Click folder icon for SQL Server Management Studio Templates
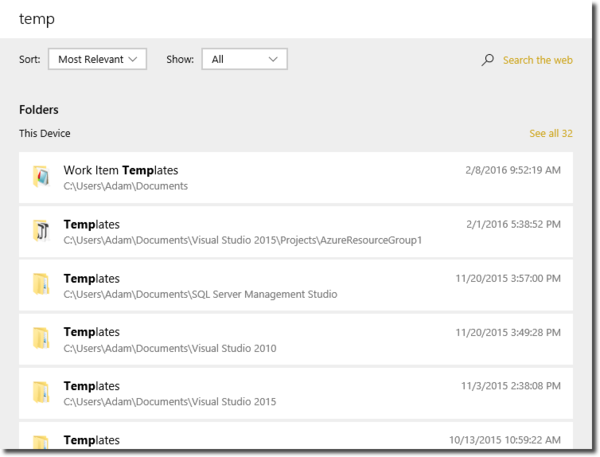This screenshot has height=457, width=600. (x=41, y=284)
